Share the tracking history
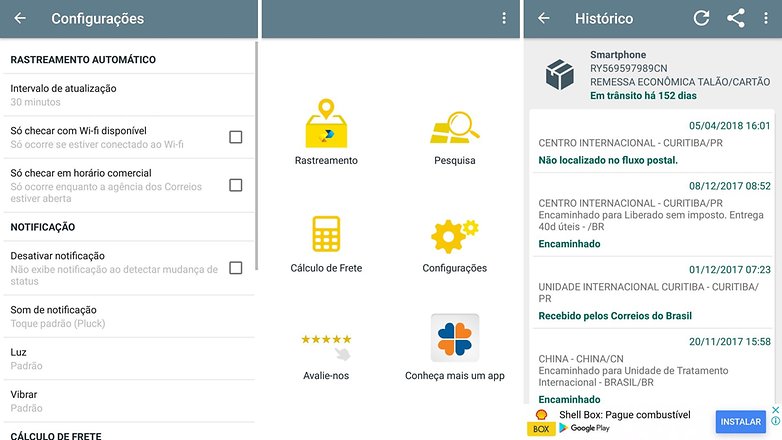 tap(736, 18)
